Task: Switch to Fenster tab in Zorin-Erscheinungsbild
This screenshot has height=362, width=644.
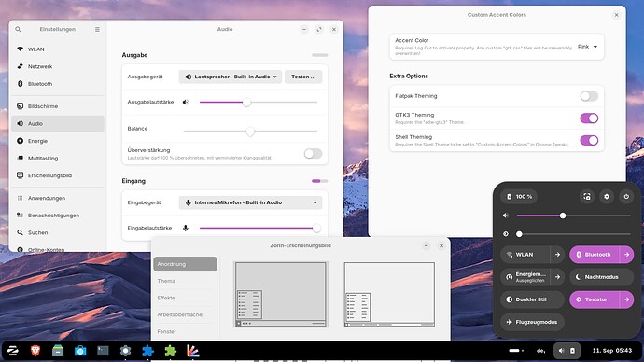Action: coord(185,331)
